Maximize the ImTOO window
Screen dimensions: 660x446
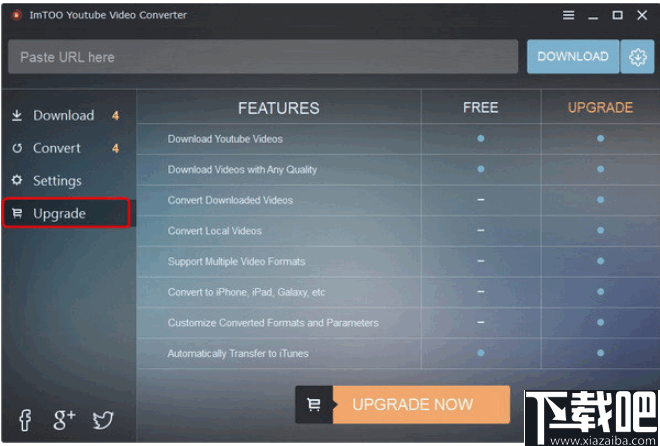tap(617, 16)
